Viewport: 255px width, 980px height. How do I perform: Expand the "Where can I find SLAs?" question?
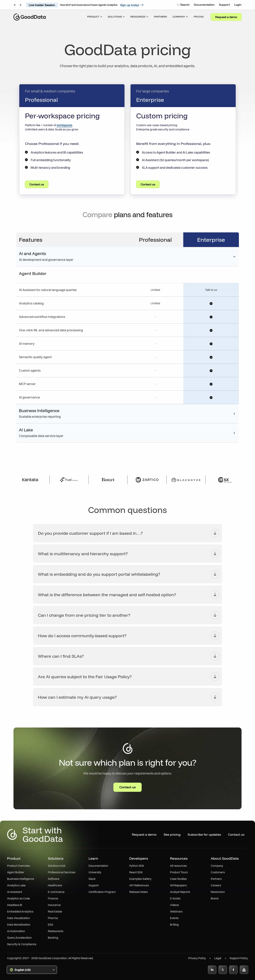(215, 656)
